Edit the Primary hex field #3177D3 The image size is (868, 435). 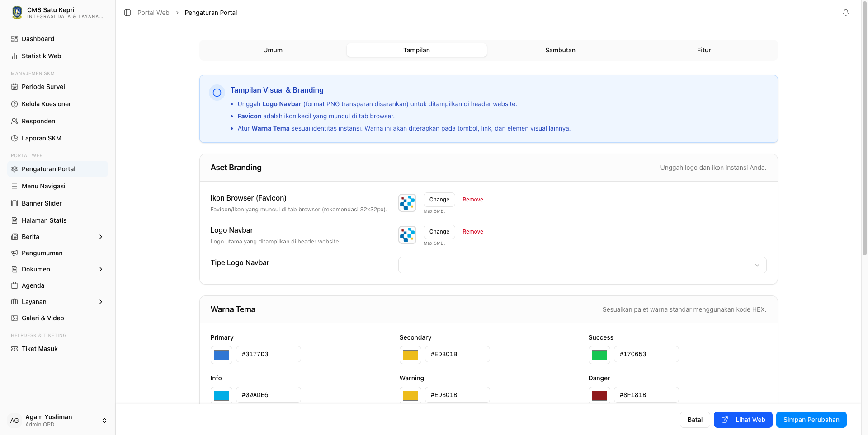269,354
